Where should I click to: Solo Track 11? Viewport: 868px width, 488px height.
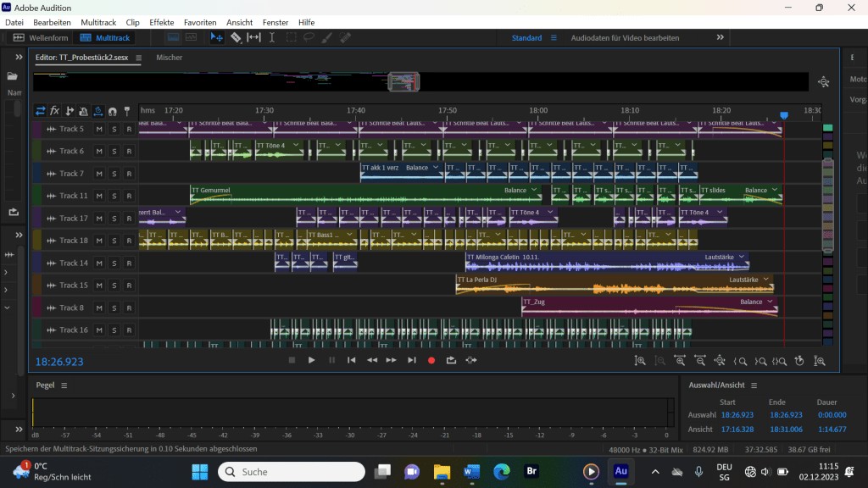click(114, 196)
